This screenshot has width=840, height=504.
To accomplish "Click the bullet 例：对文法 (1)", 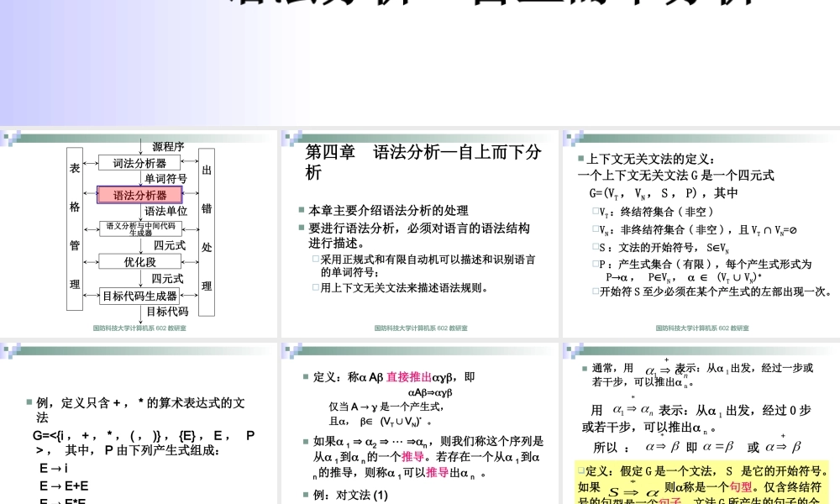I will (350, 495).
